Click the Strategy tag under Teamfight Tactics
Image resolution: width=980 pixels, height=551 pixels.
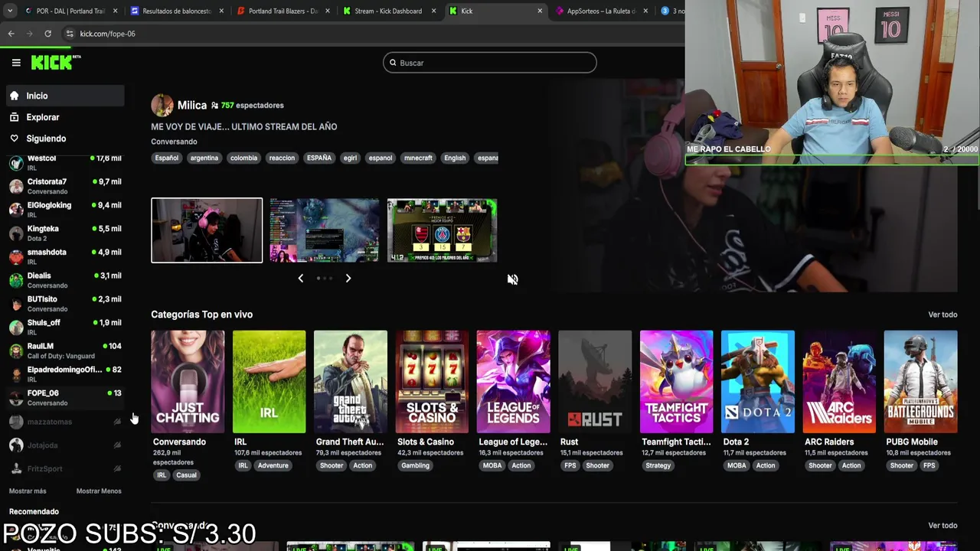coord(658,465)
